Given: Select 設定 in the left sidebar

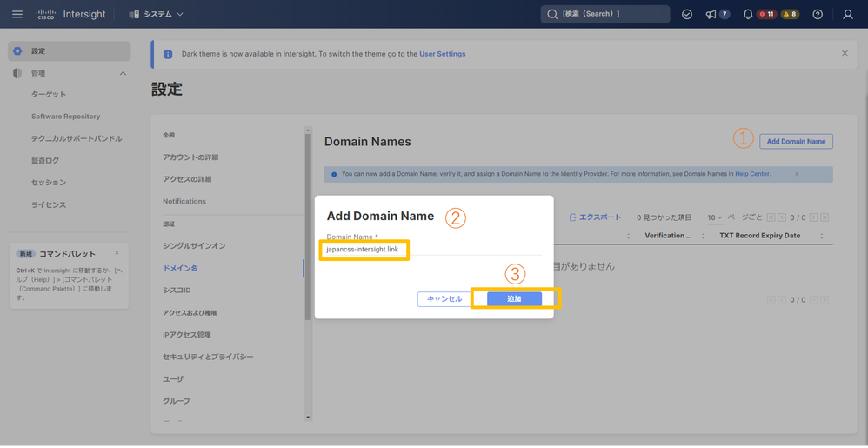Looking at the screenshot, I should click(70, 51).
